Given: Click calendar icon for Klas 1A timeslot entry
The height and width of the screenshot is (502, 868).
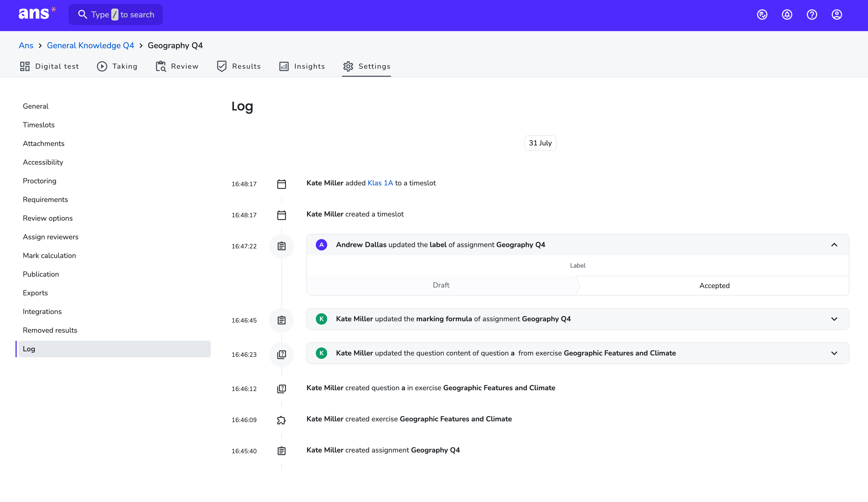Looking at the screenshot, I should (281, 184).
